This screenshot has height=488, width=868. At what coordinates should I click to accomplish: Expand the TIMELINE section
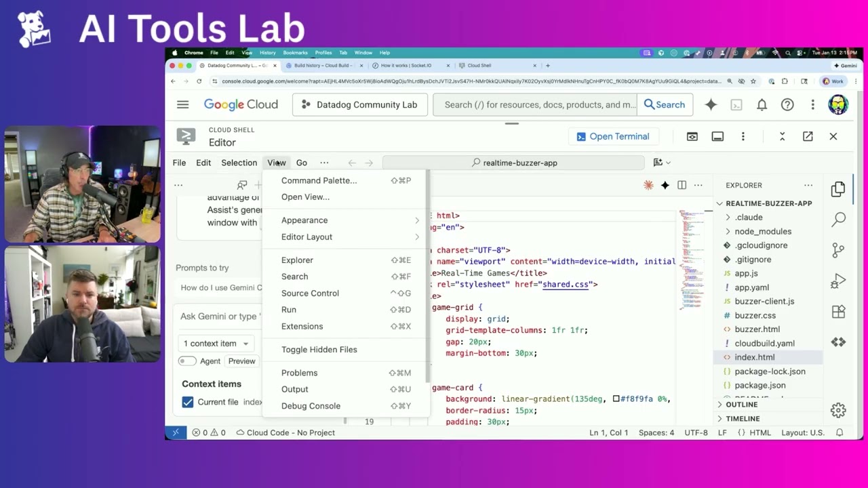[743, 419]
